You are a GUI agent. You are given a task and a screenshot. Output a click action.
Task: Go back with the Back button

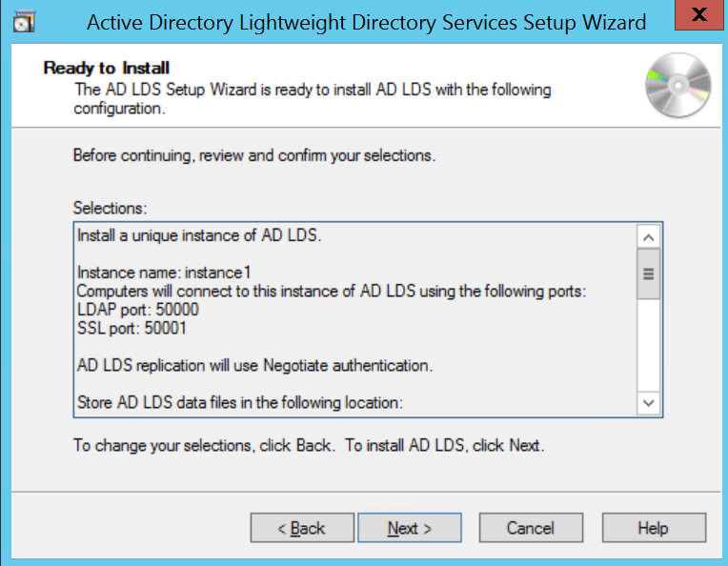[x=301, y=528]
